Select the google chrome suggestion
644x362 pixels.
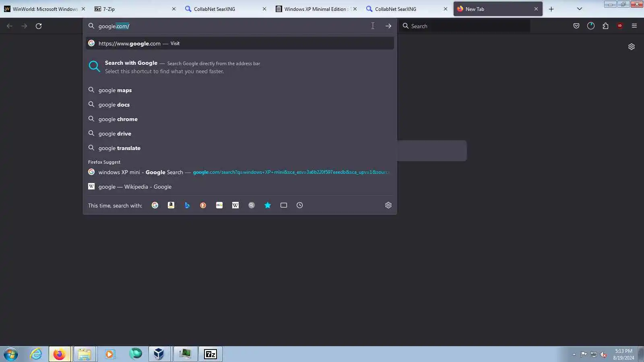point(239,119)
